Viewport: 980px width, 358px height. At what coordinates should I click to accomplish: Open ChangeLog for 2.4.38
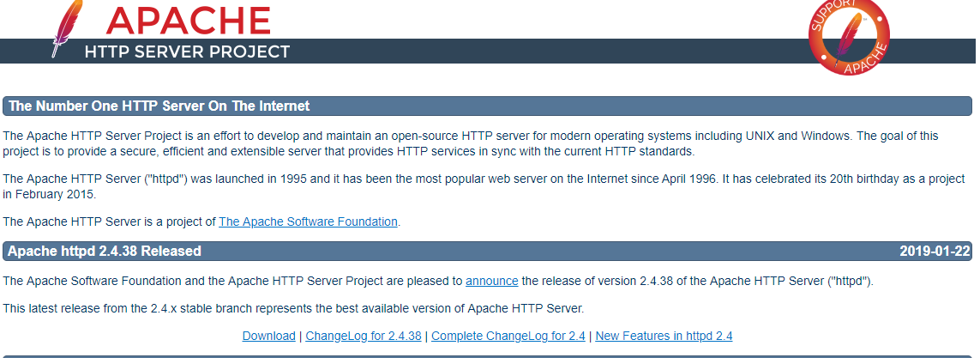(x=364, y=336)
